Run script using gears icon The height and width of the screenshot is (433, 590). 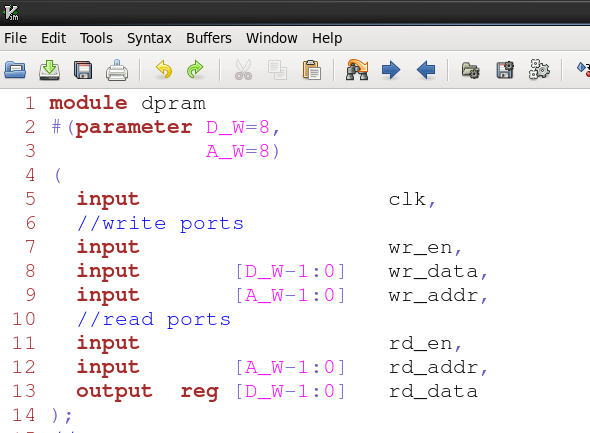click(539, 70)
